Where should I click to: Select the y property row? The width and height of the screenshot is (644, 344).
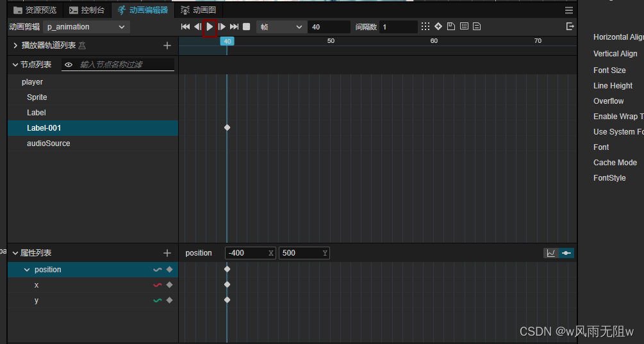pos(93,300)
